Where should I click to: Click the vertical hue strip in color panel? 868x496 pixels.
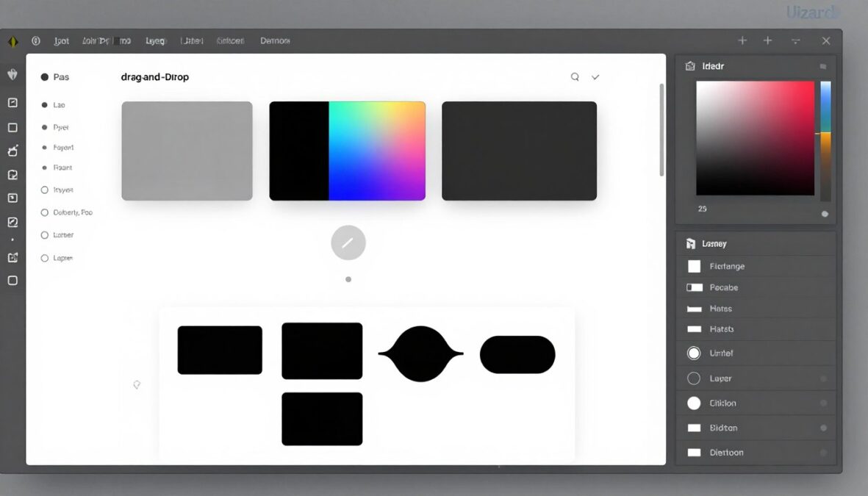click(825, 141)
